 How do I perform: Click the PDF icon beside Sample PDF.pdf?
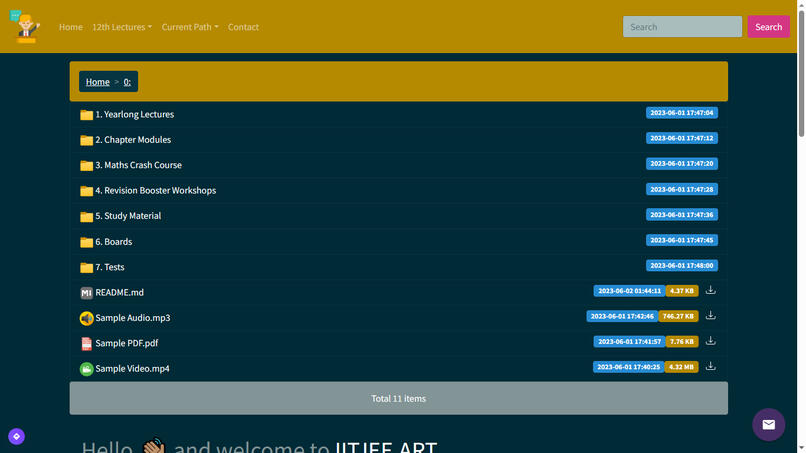coord(86,343)
